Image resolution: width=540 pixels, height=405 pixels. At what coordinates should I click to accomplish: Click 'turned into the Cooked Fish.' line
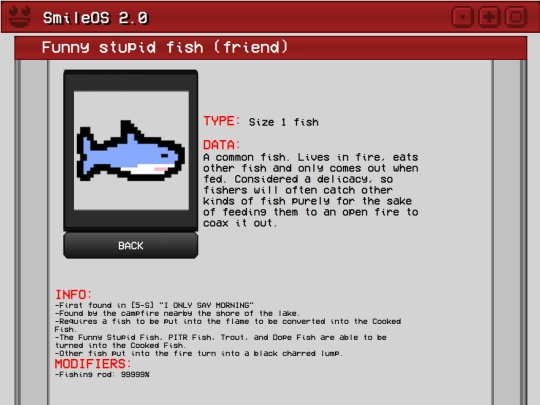(121, 345)
